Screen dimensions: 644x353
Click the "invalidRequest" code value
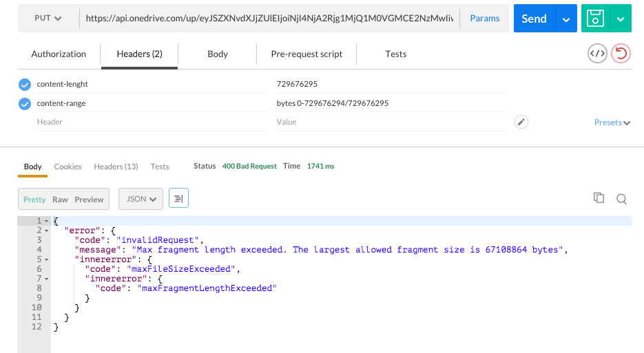[x=158, y=240]
